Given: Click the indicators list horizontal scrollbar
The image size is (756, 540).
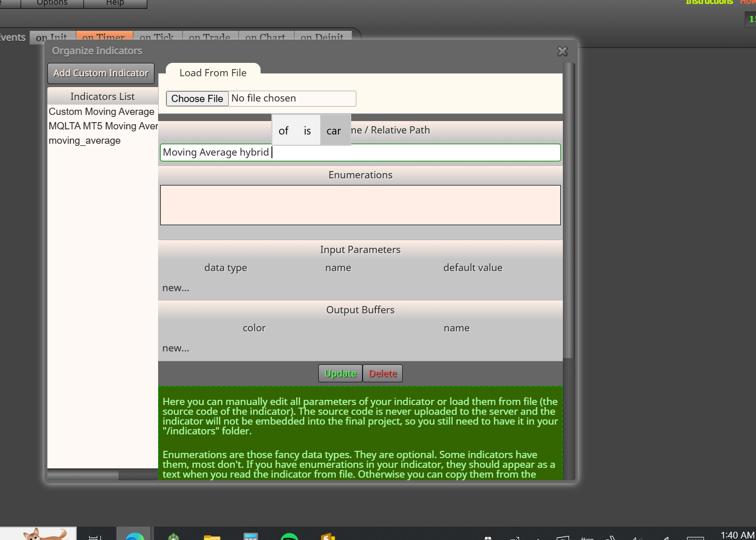Looking at the screenshot, I should point(83,475).
